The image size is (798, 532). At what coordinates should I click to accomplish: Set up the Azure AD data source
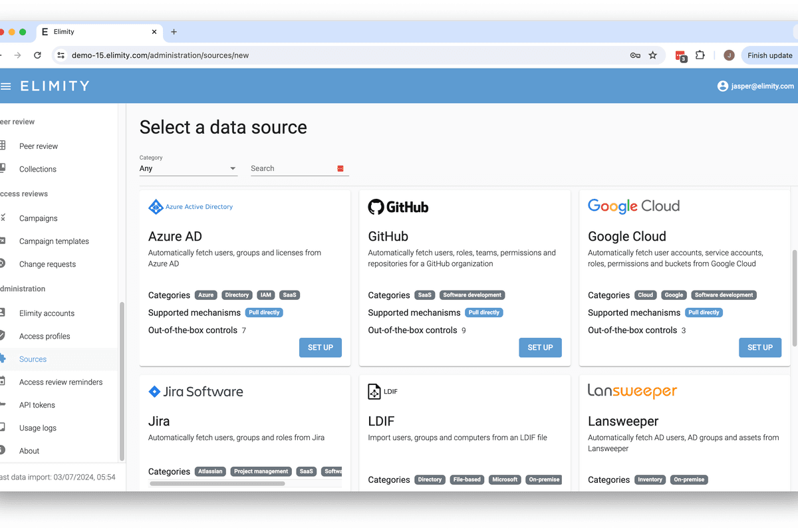point(321,348)
